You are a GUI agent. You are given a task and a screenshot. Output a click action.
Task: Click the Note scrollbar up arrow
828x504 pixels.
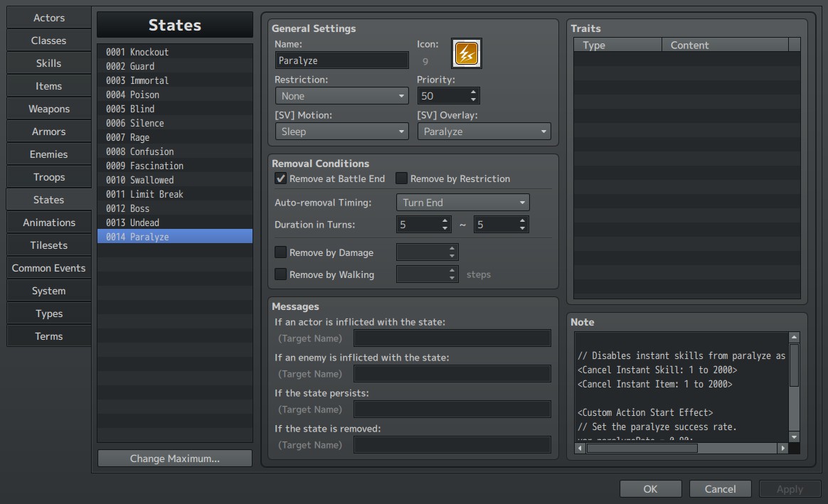point(794,337)
